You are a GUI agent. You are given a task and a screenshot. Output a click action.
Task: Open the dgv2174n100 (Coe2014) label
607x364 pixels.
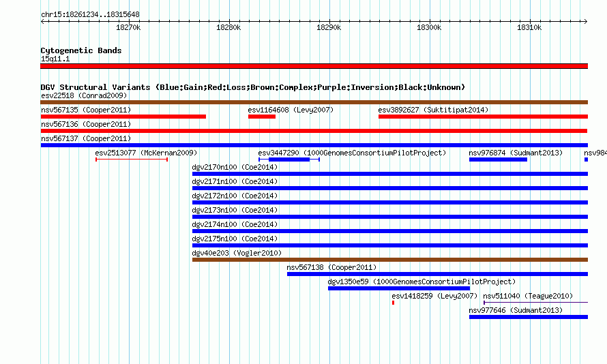pyautogui.click(x=235, y=225)
